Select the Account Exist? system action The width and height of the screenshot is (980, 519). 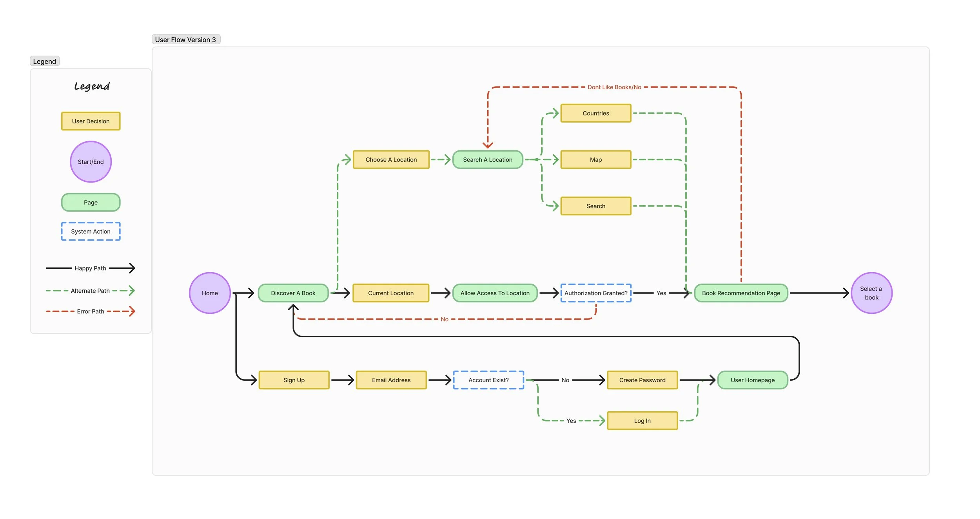pyautogui.click(x=488, y=380)
